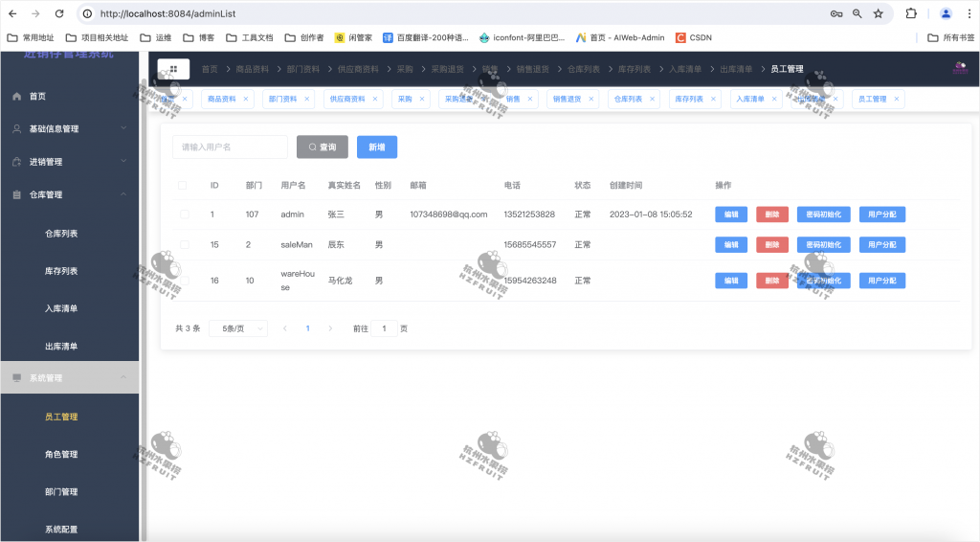Image resolution: width=980 pixels, height=542 pixels.
Task: Open 出库清单 in sidebar
Action: [61, 347]
